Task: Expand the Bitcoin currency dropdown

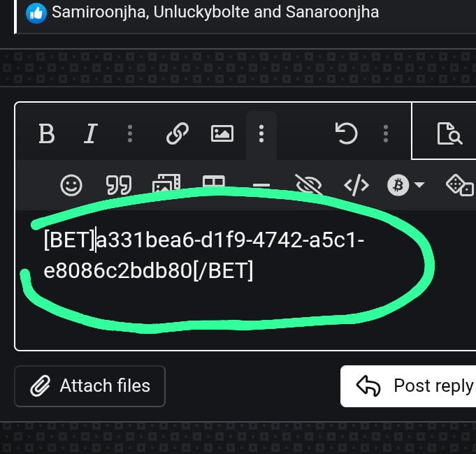Action: click(x=406, y=185)
